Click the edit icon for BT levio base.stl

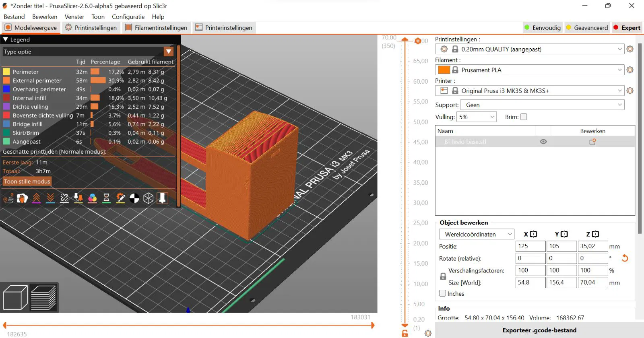(x=592, y=142)
